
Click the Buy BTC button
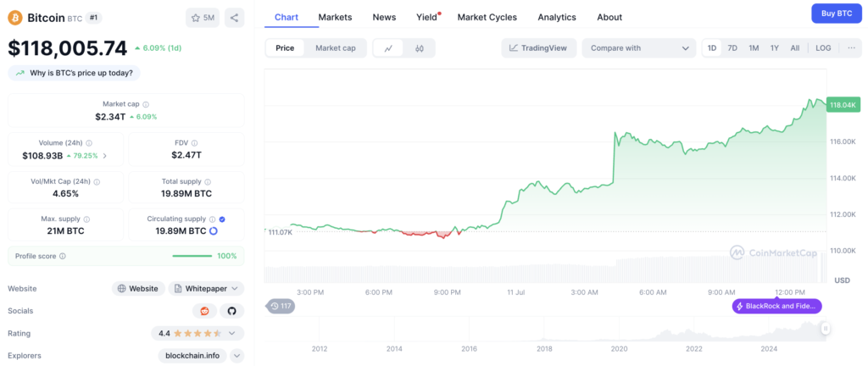(837, 14)
